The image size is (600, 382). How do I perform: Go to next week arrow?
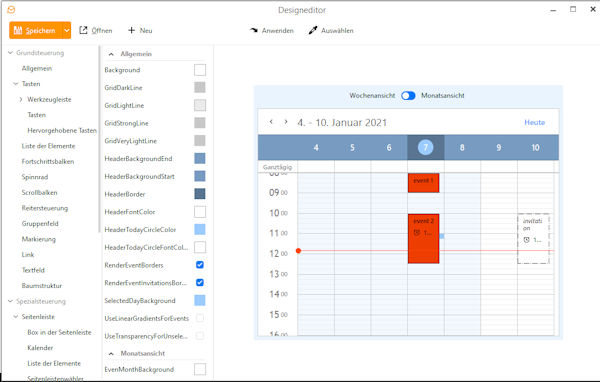(285, 122)
